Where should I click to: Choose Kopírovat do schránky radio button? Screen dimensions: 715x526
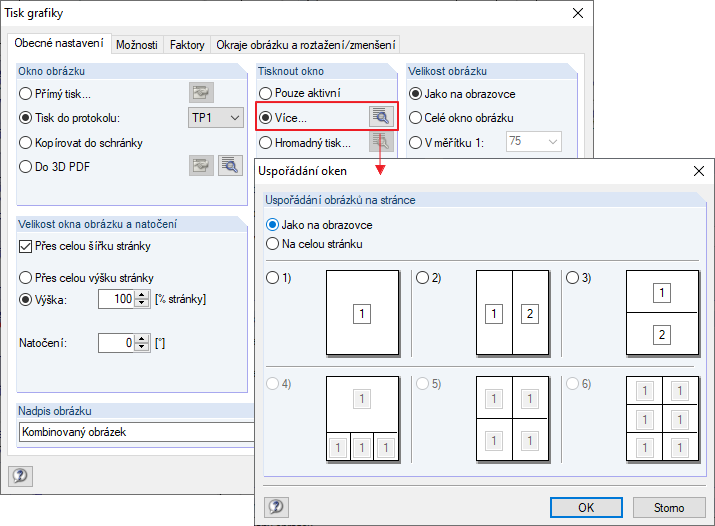(x=26, y=143)
